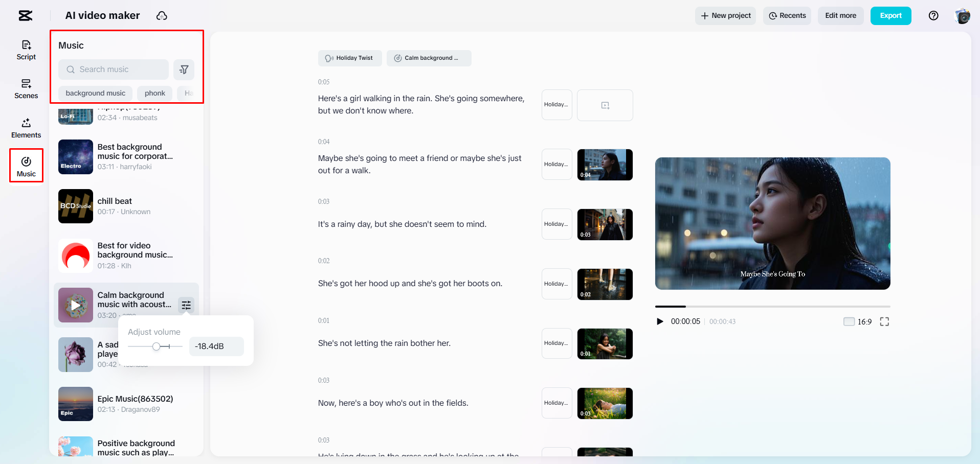
Task: Open voice selector for 'boy who's out in the fields' scene
Action: click(556, 403)
